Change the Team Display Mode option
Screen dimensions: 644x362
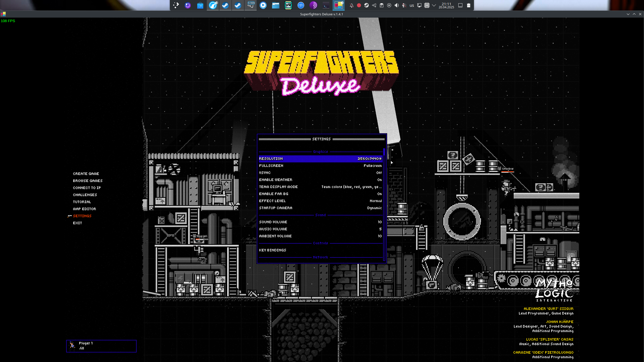point(320,187)
